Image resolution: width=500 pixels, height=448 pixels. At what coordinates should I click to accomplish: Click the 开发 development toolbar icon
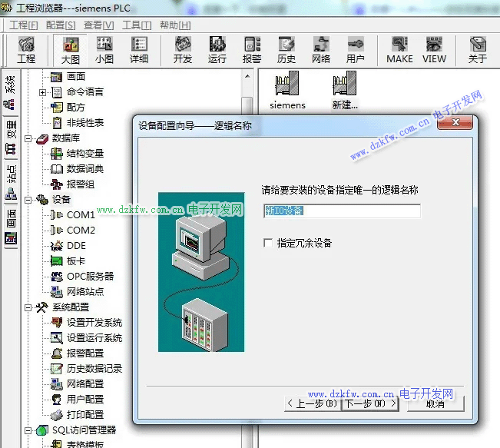pyautogui.click(x=183, y=51)
